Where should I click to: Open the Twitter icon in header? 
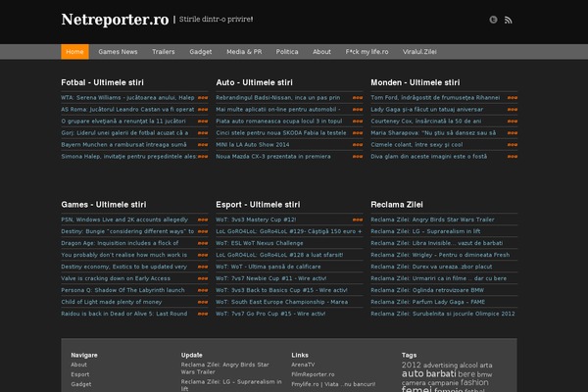(493, 20)
